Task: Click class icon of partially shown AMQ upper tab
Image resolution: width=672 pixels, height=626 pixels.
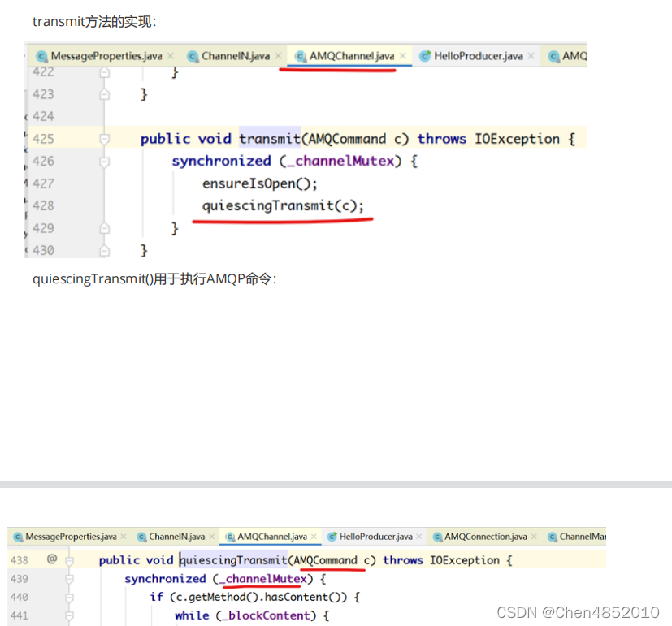Action: [x=553, y=56]
